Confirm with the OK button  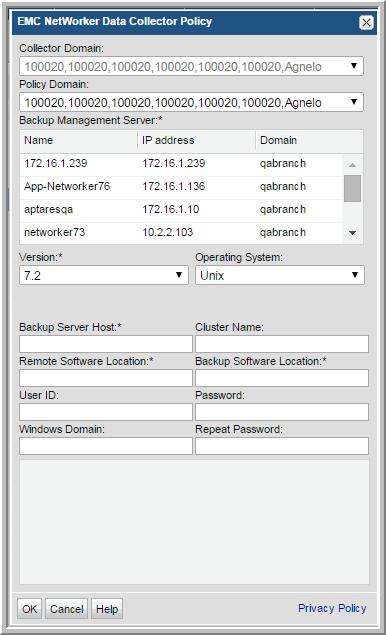click(x=30, y=609)
